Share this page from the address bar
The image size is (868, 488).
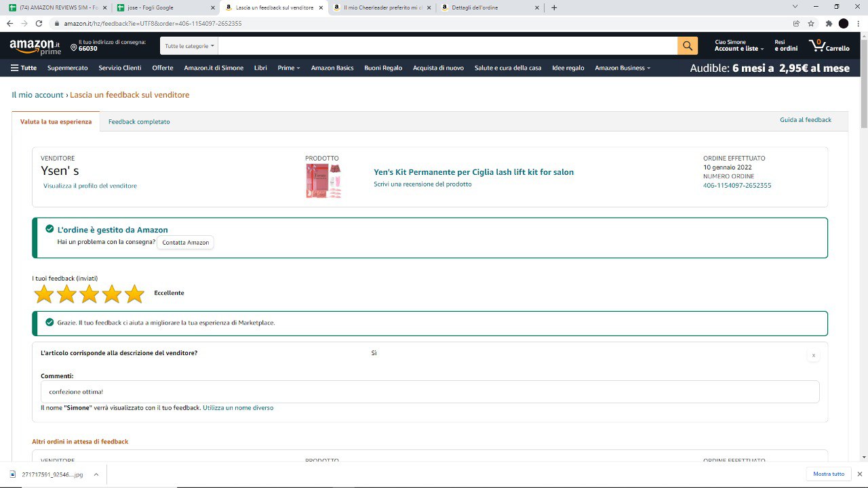click(796, 23)
